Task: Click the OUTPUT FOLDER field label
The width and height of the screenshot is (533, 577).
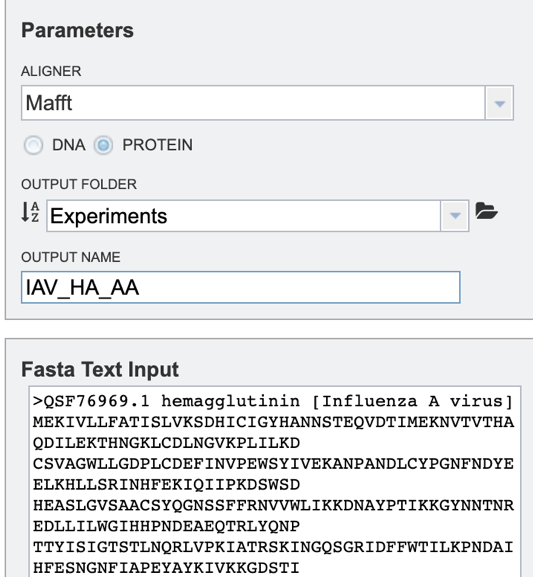Action: click(79, 184)
